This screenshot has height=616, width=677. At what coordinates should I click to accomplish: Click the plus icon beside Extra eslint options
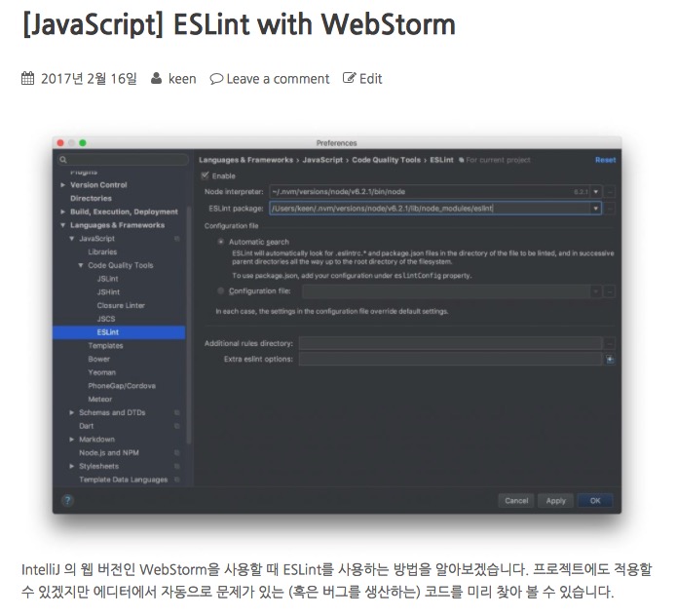click(610, 359)
